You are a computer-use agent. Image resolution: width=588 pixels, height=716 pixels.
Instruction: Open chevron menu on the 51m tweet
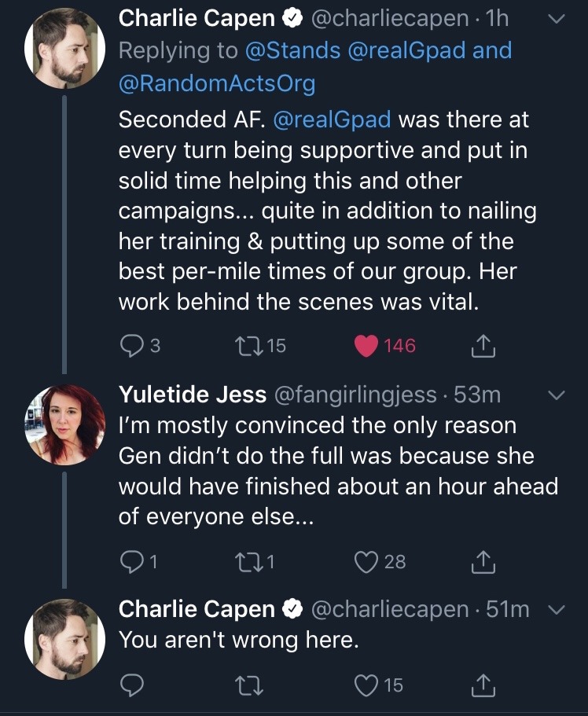point(556,610)
